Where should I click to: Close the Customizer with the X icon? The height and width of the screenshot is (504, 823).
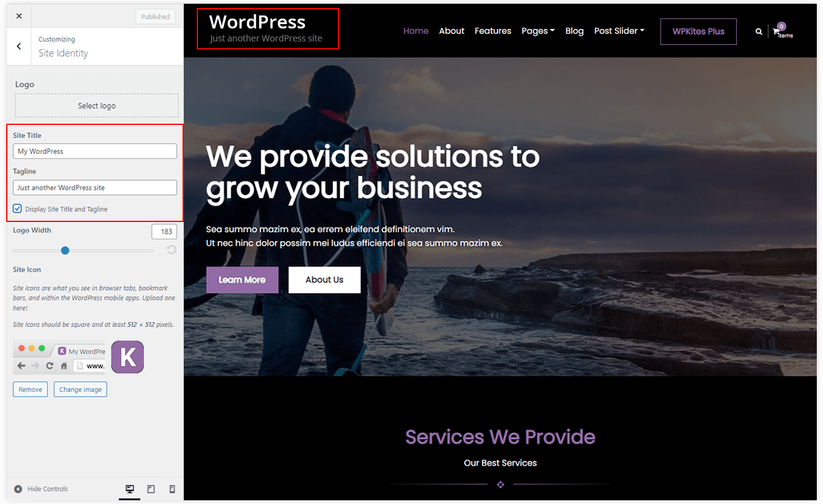pos(19,16)
